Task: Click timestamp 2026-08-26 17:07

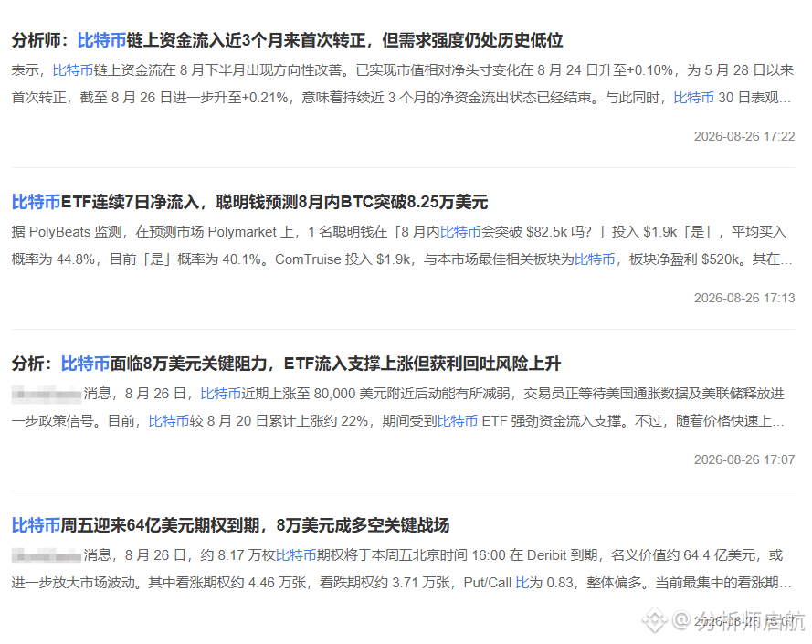Action: click(744, 459)
